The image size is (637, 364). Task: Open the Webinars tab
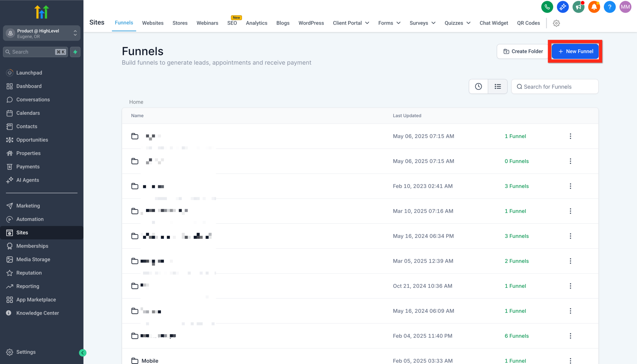click(x=207, y=23)
